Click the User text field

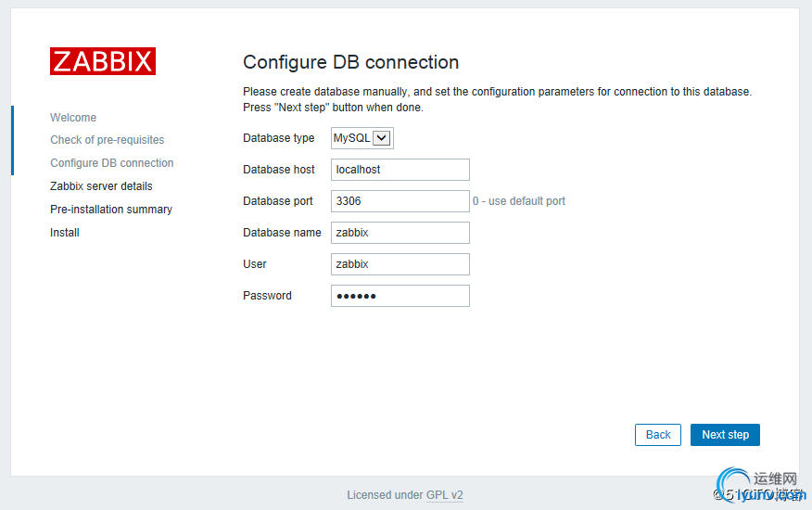coord(400,264)
